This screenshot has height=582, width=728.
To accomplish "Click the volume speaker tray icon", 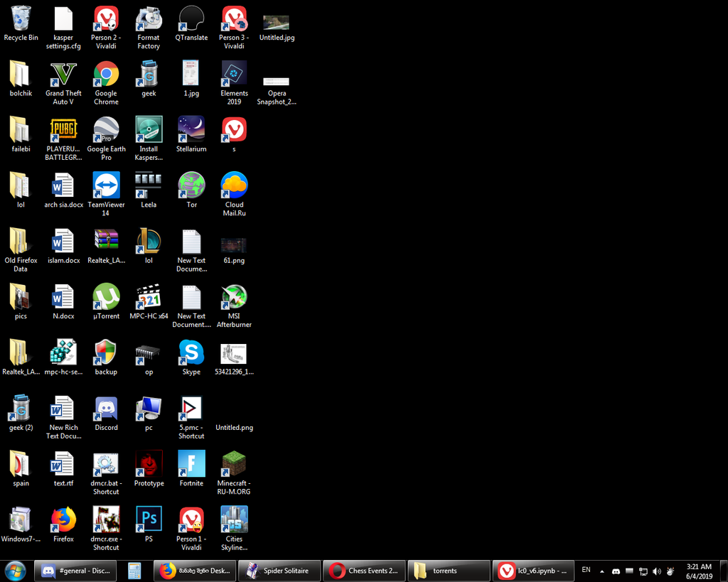I will [656, 571].
